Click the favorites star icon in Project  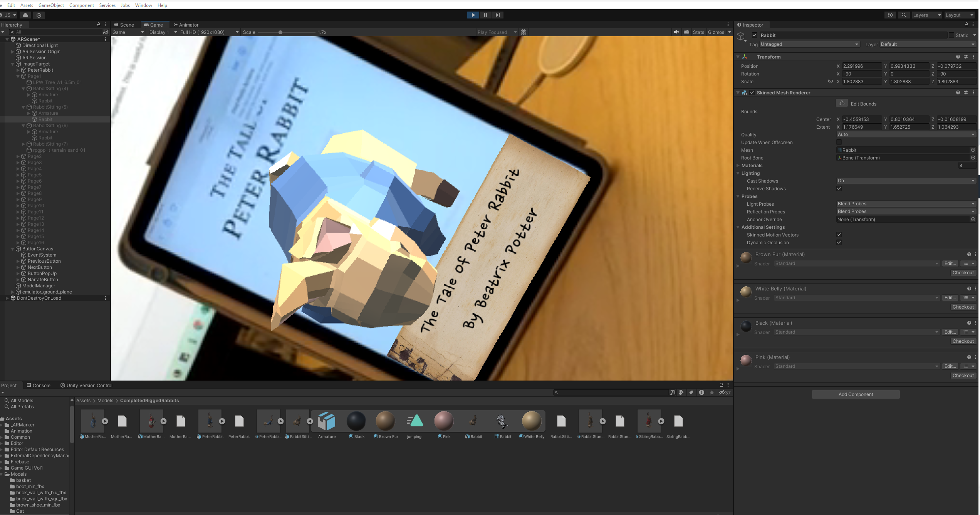[712, 393]
